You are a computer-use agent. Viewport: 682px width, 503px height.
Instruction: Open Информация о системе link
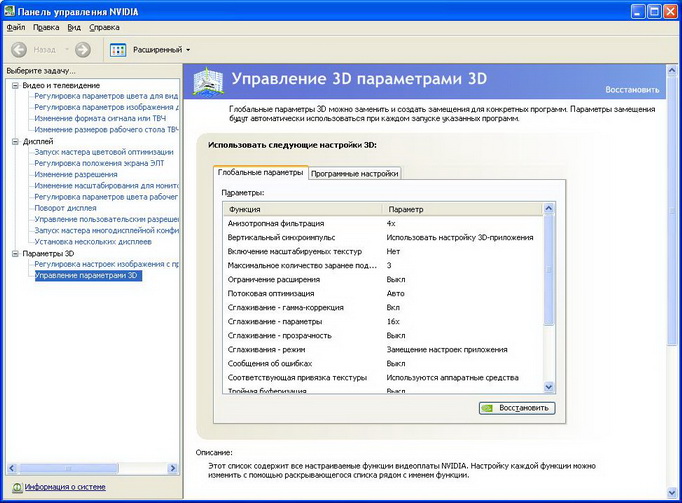(65, 487)
